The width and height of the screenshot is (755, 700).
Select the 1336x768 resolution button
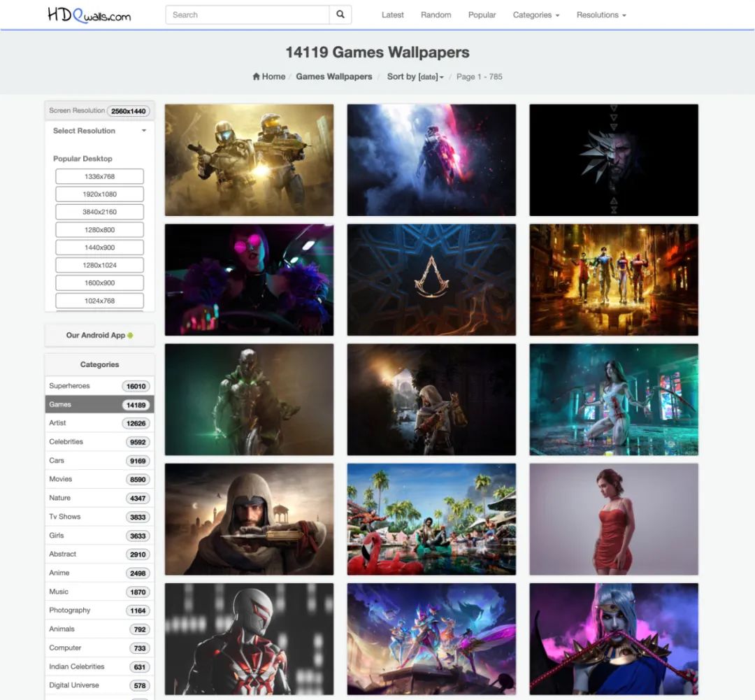click(x=100, y=176)
